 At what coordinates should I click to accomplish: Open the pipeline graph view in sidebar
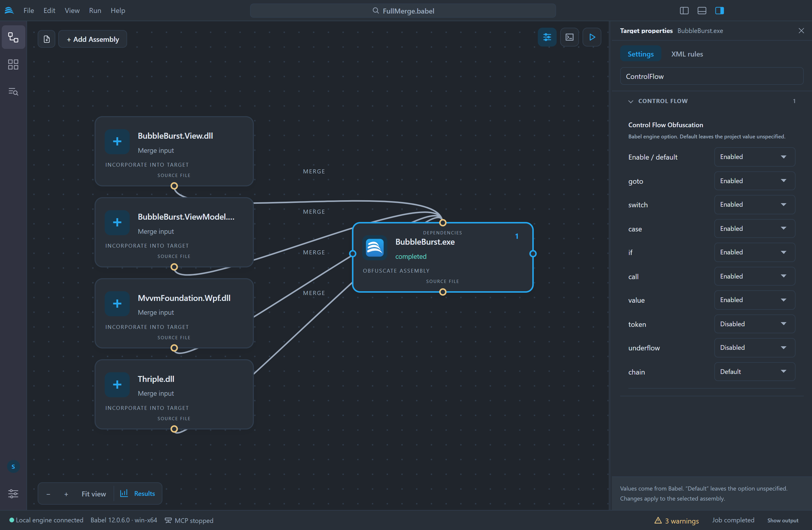(13, 37)
